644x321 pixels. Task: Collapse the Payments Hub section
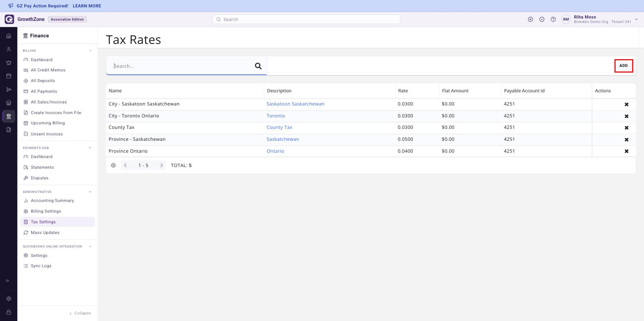90,148
